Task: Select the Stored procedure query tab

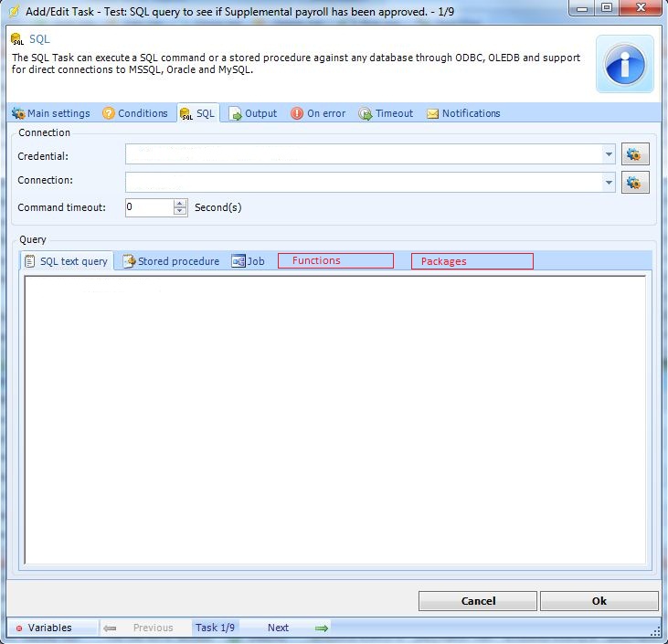Action: click(171, 261)
